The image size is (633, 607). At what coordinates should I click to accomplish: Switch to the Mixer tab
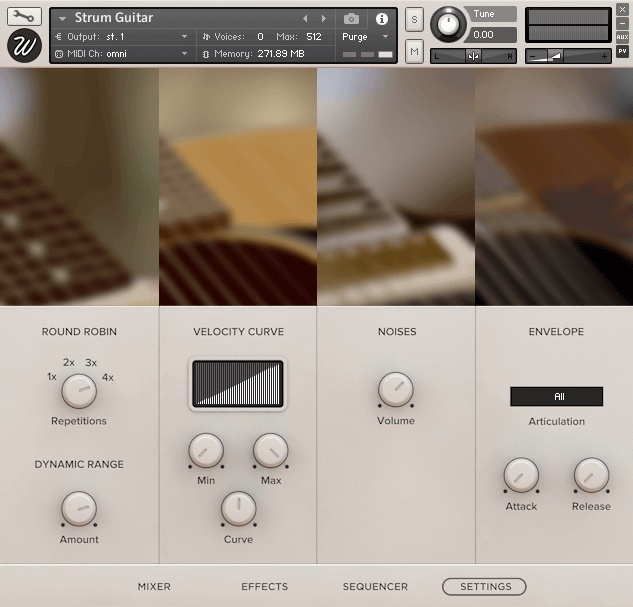154,587
